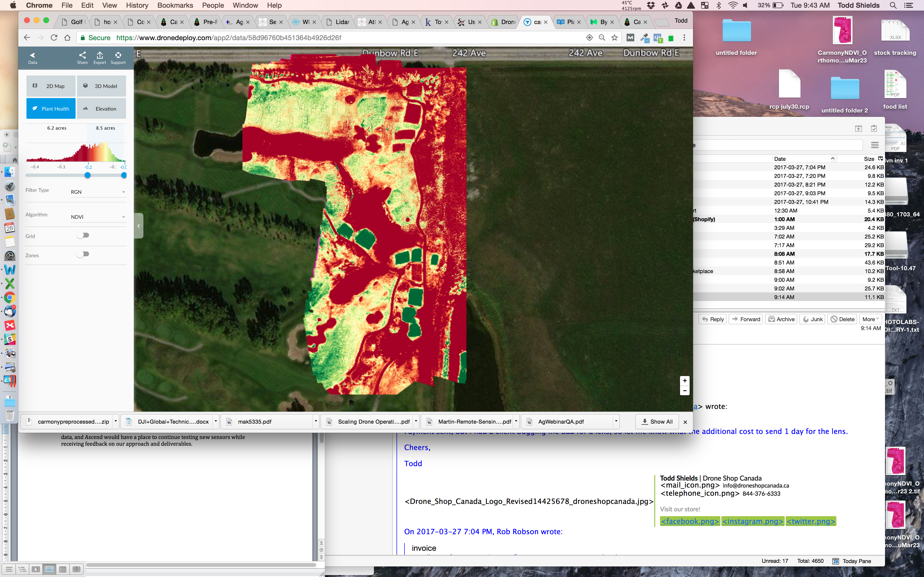The width and height of the screenshot is (924, 577).
Task: Click the Forward email button
Action: coord(746,319)
